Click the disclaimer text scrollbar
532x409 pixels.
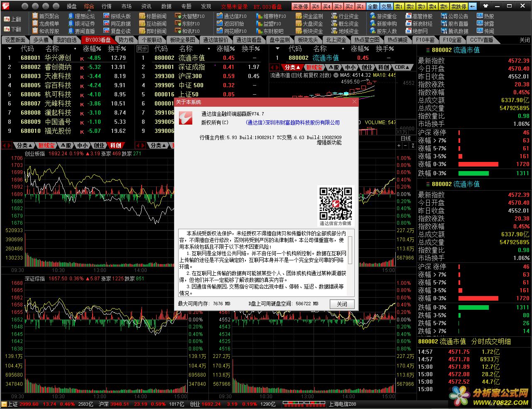pos(350,250)
